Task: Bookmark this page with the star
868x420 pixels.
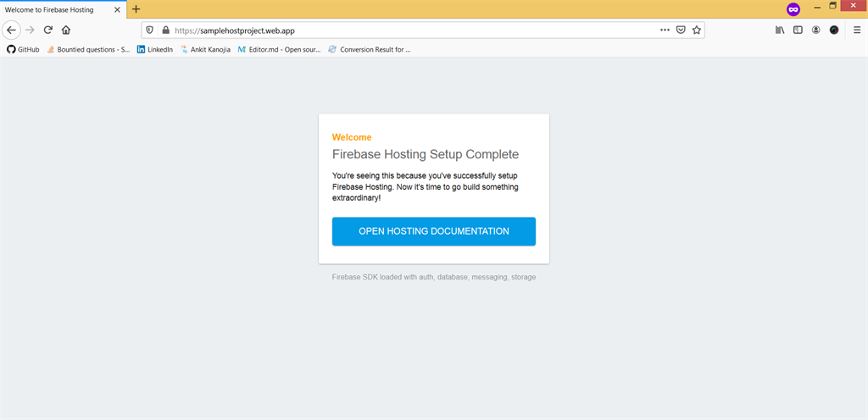Action: tap(697, 30)
